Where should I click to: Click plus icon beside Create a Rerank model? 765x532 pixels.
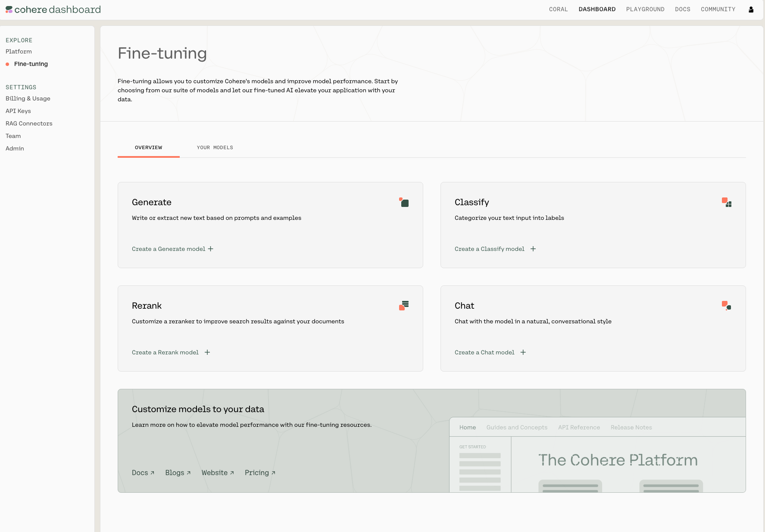click(x=207, y=352)
